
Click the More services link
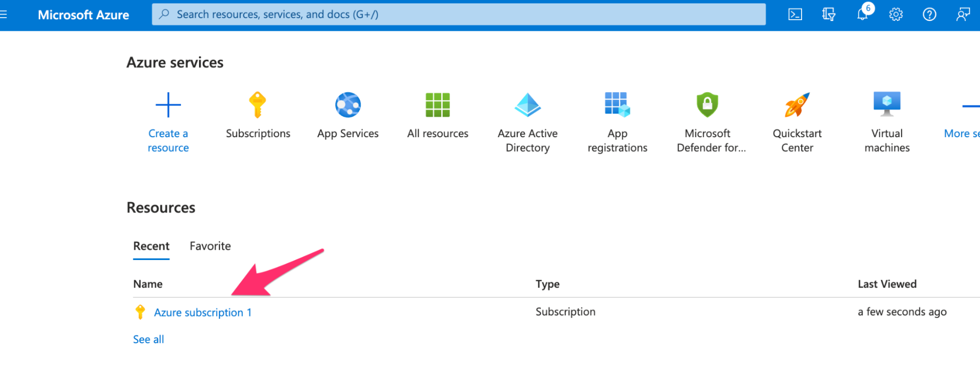(x=962, y=133)
